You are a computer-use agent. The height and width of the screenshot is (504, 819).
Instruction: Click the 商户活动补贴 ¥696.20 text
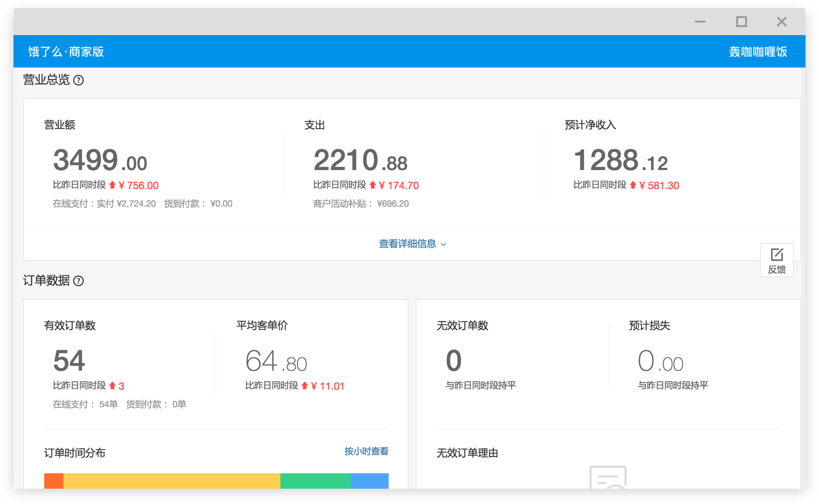click(x=359, y=203)
